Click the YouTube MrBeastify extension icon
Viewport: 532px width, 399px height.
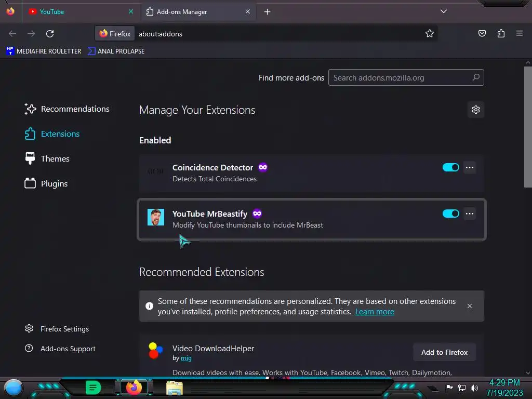tap(156, 217)
